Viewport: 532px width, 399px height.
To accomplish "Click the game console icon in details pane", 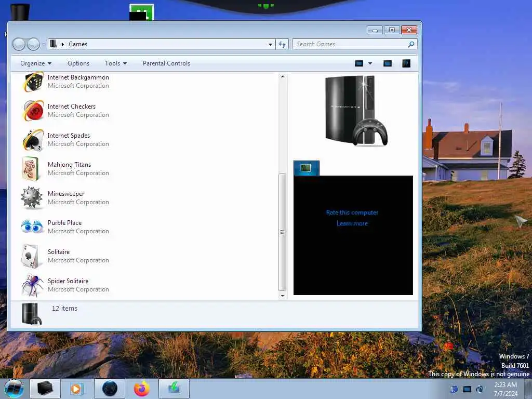I will (x=32, y=314).
